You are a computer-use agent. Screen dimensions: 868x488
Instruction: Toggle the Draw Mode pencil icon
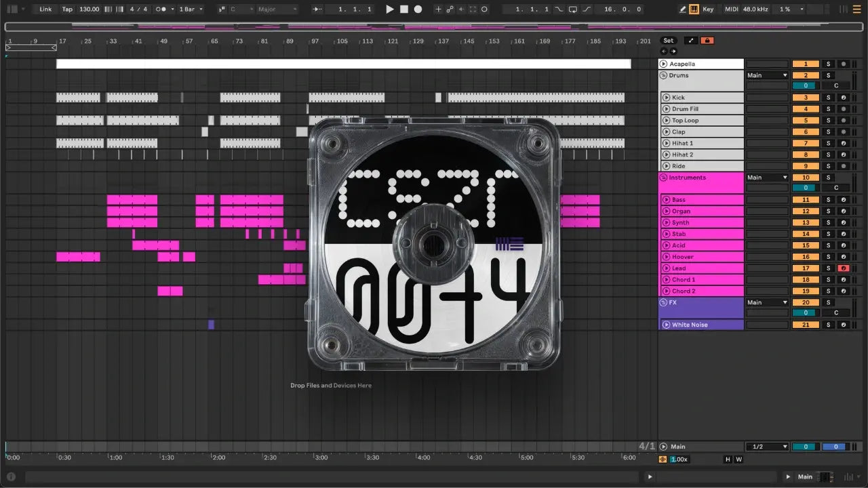coord(683,9)
